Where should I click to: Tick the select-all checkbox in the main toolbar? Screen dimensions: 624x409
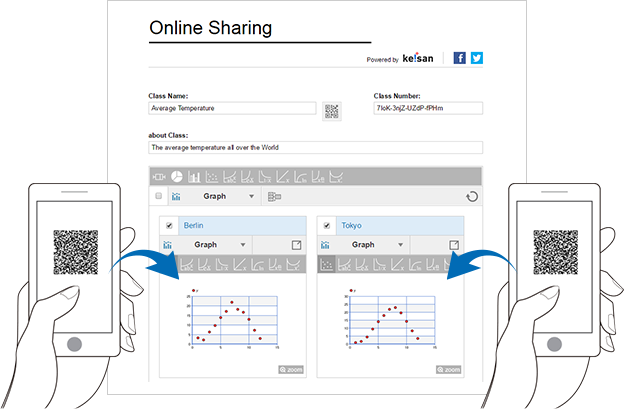(x=159, y=197)
